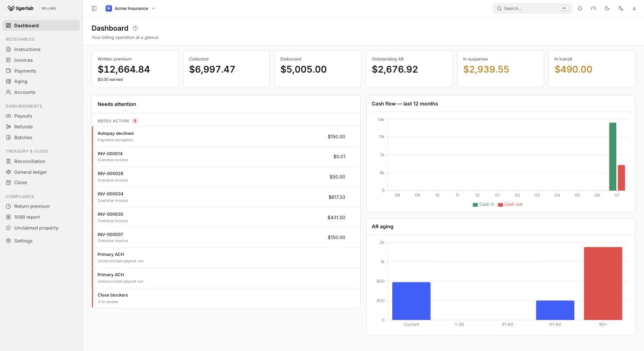Click the red 90+ aging bar
Image resolution: width=644 pixels, height=351 pixels.
[x=603, y=284]
